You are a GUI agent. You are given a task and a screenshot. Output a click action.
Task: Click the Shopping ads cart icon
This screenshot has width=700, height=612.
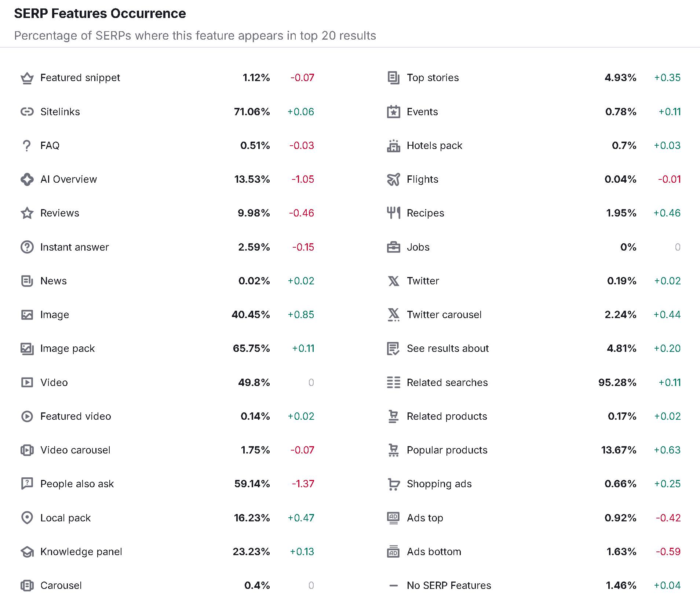(394, 484)
